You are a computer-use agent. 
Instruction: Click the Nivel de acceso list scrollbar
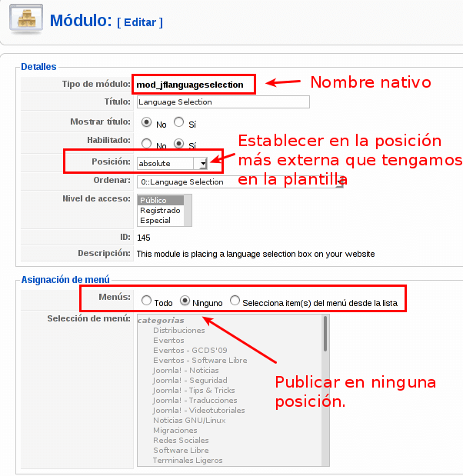[188, 211]
